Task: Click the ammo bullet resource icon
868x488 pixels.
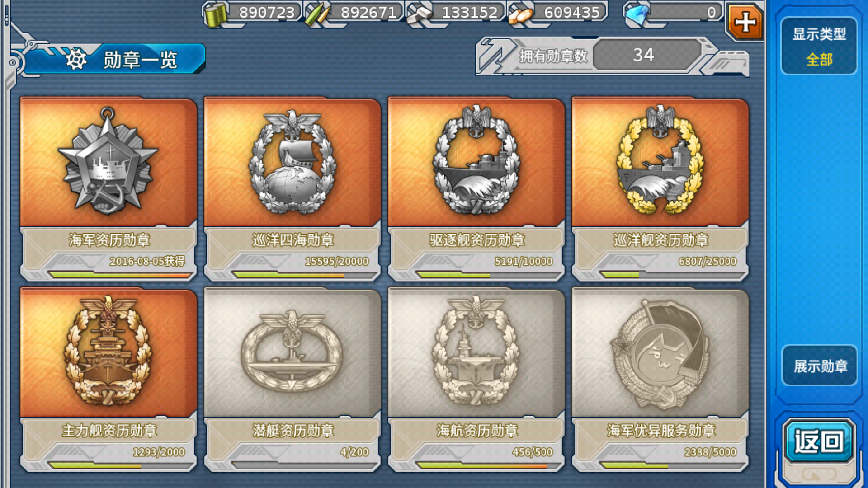Action: 317,14
